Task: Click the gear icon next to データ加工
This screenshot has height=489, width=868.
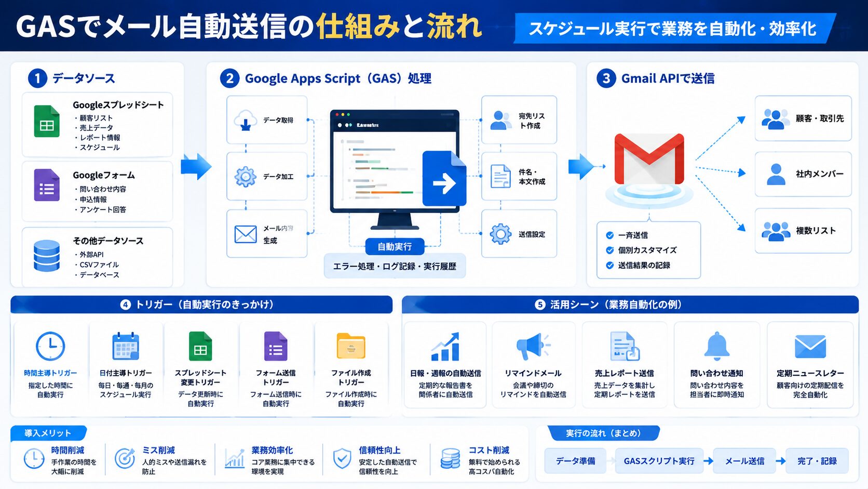Action: coord(246,177)
